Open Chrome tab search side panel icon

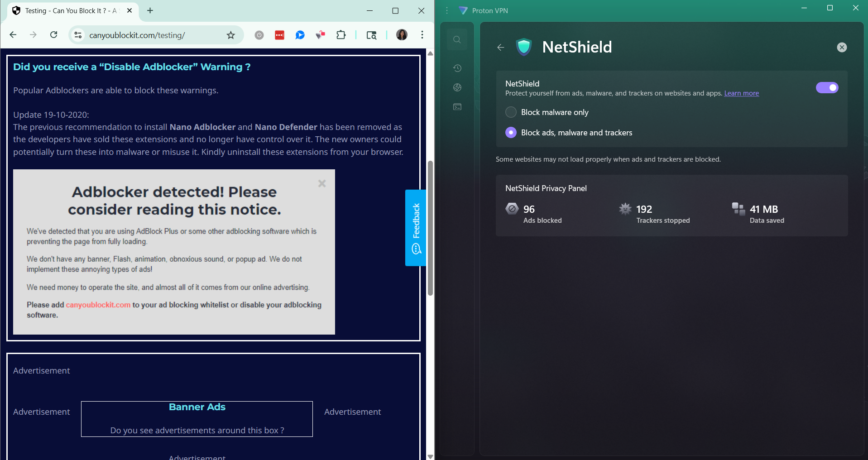click(371, 35)
